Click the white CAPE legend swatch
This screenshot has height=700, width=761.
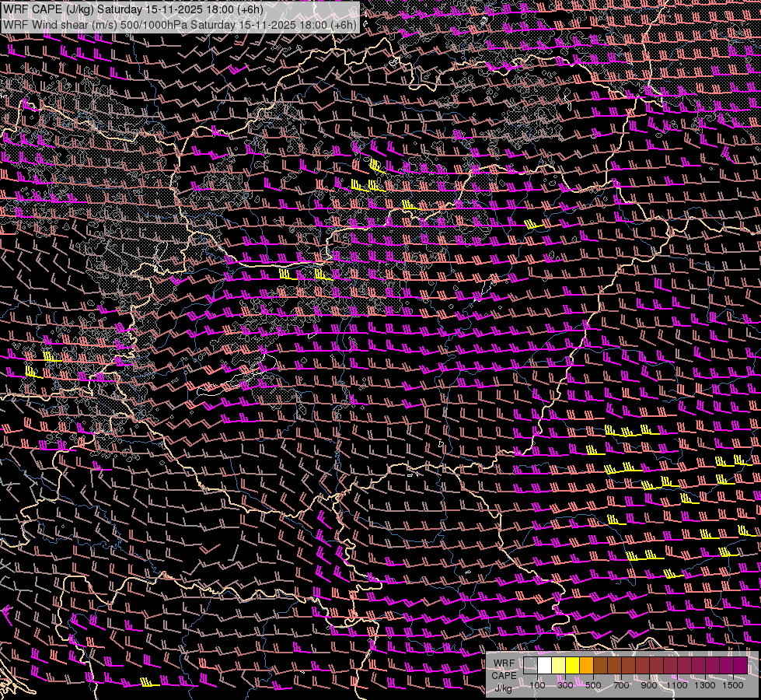[544, 666]
